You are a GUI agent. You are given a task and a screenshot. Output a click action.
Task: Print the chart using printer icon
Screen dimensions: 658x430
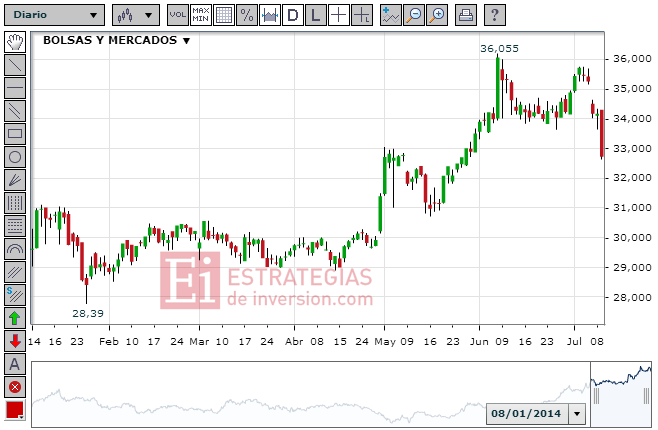pos(466,16)
